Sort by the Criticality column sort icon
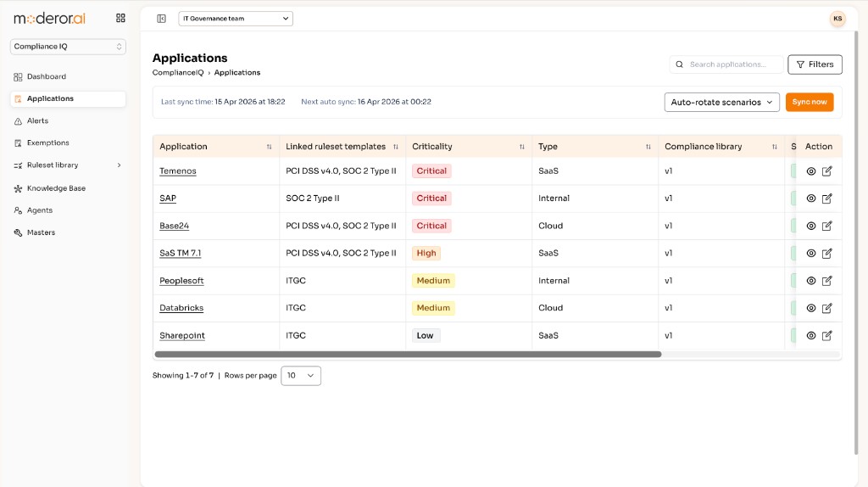This screenshot has width=868, height=487. (x=521, y=147)
